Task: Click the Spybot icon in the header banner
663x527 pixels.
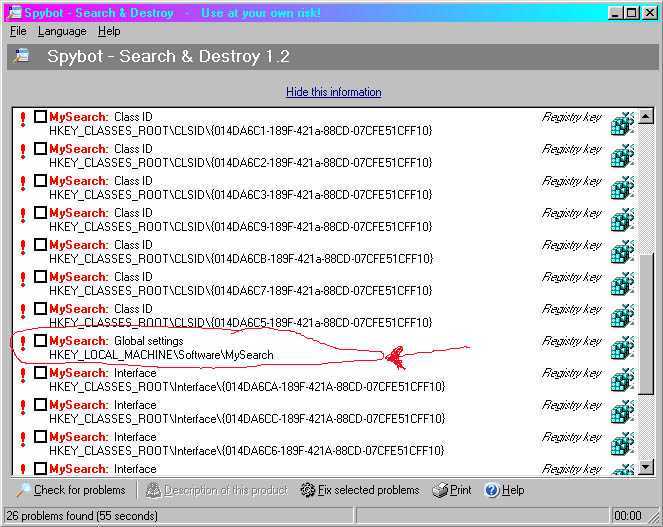Action: pos(21,56)
